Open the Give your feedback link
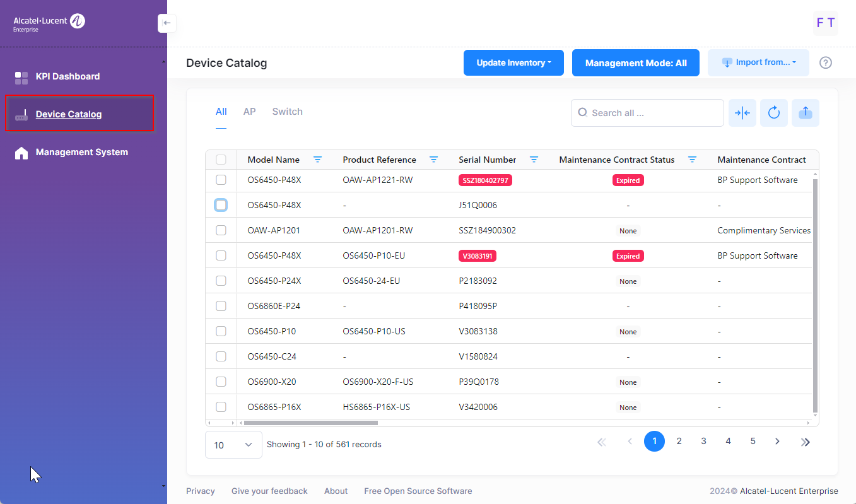Viewport: 856px width, 504px height. click(x=269, y=491)
